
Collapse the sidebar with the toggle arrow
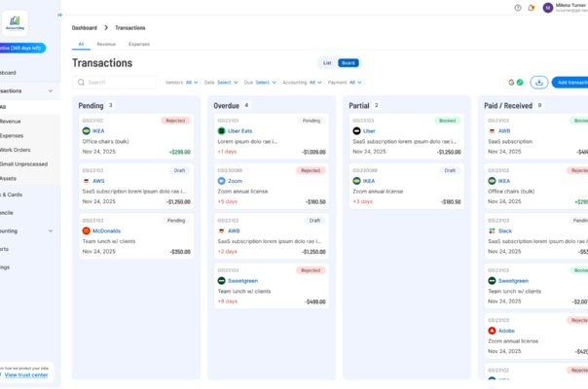click(60, 15)
